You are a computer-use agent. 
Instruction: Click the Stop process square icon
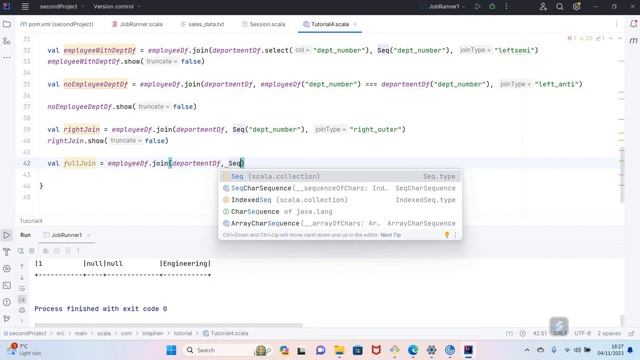coord(31,251)
